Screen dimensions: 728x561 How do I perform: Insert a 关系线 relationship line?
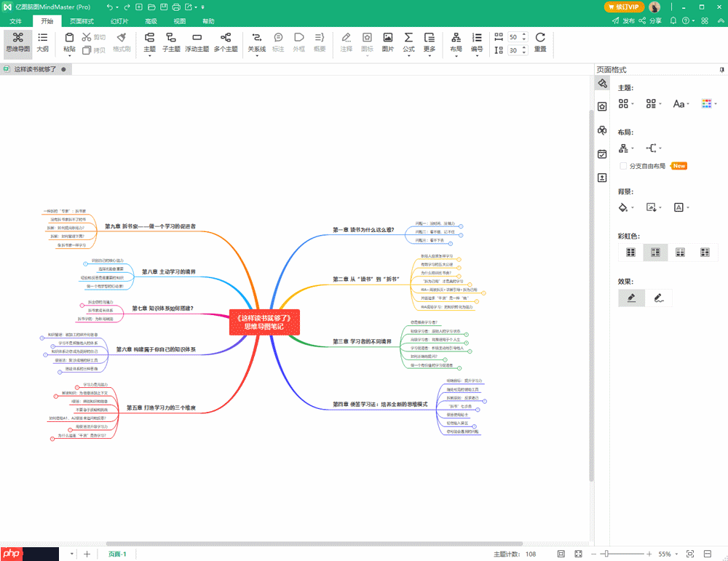(257, 43)
